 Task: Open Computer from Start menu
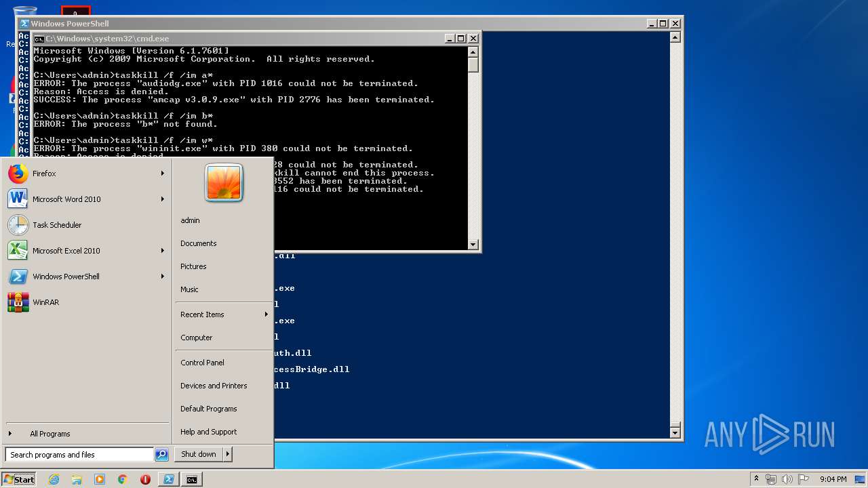(197, 338)
